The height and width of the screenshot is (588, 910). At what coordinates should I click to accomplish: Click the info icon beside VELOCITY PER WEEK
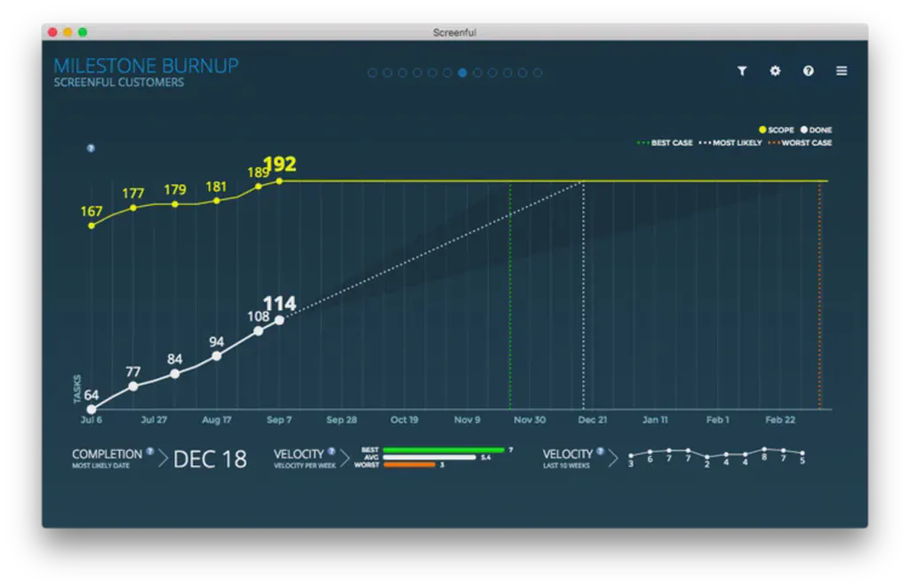(331, 449)
